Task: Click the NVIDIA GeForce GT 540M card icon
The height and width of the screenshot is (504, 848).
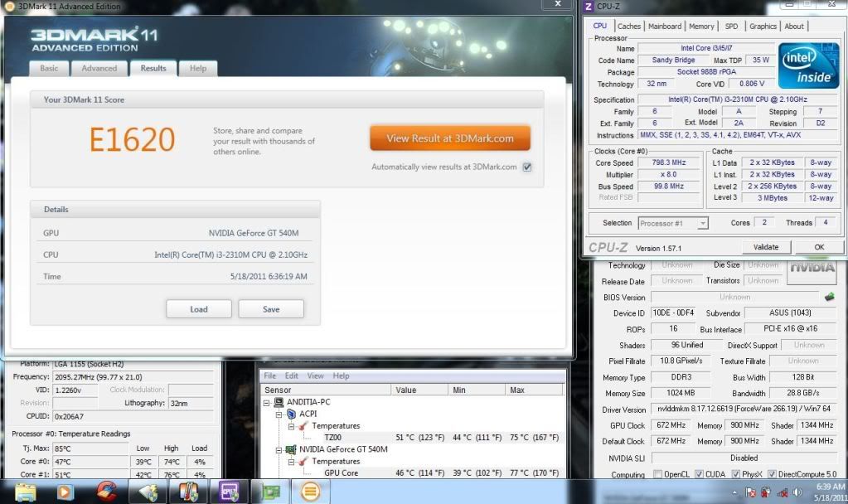Action: pyautogui.click(x=290, y=449)
